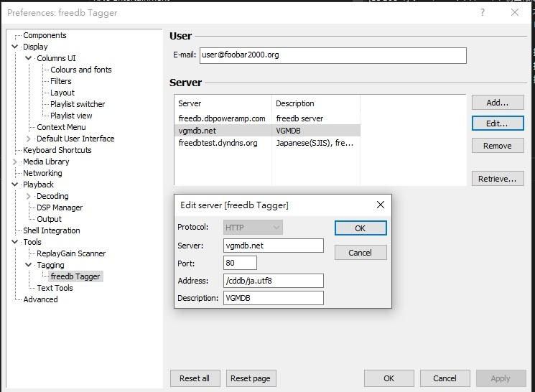Select ReplayGain Scanner in tree
Screen dimensions: 535x392
pyautogui.click(x=70, y=253)
